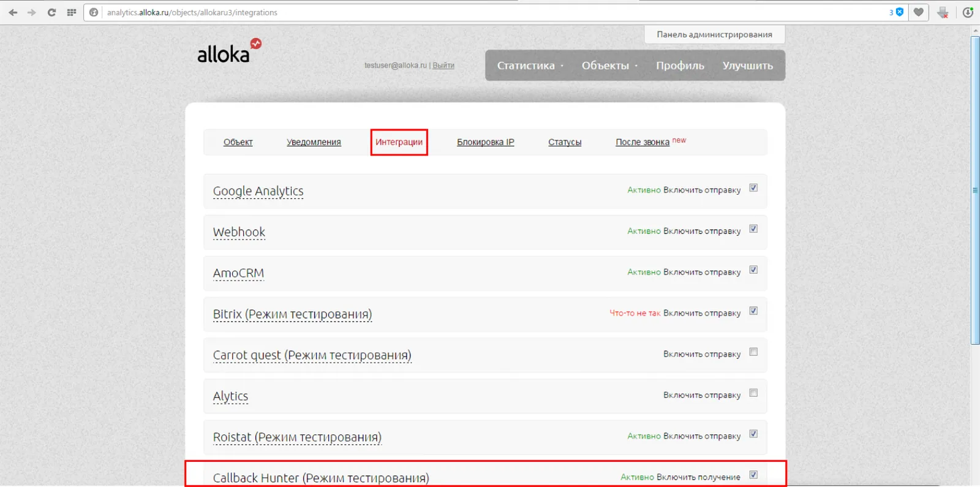Click the heart bookmark icon
980x487 pixels.
click(918, 12)
